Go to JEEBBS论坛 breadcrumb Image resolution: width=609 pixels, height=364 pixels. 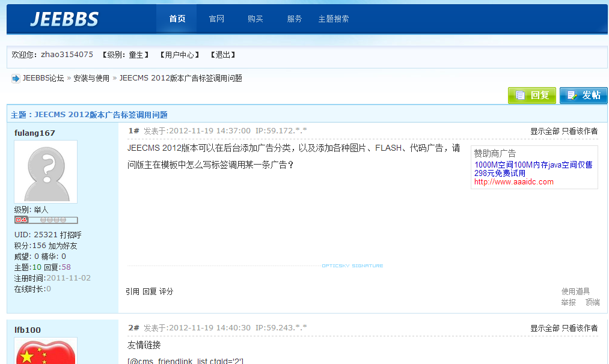(43, 79)
